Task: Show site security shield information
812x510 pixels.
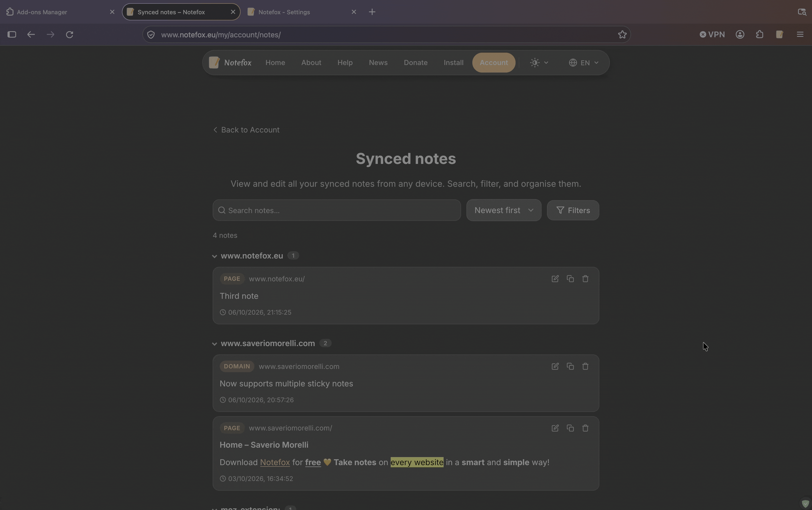Action: (151, 35)
